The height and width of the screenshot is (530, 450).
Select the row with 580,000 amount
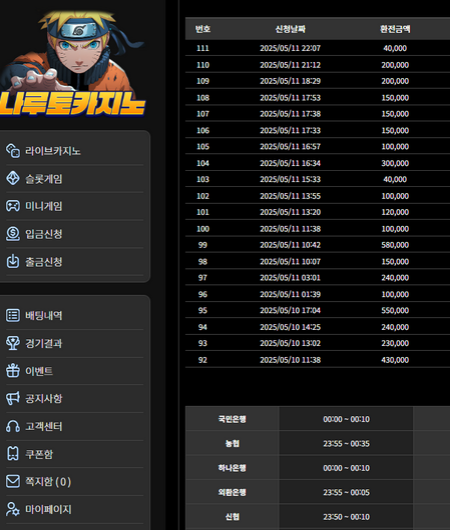click(x=317, y=245)
